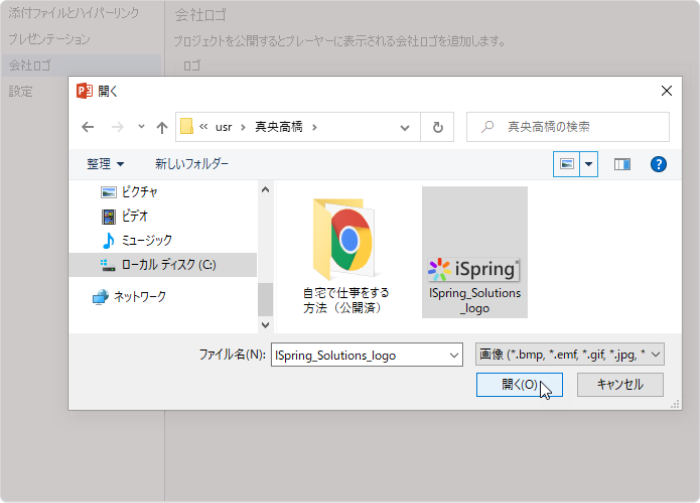The image size is (700, 503).
Task: Open the address bar history dropdown
Action: pyautogui.click(x=405, y=128)
